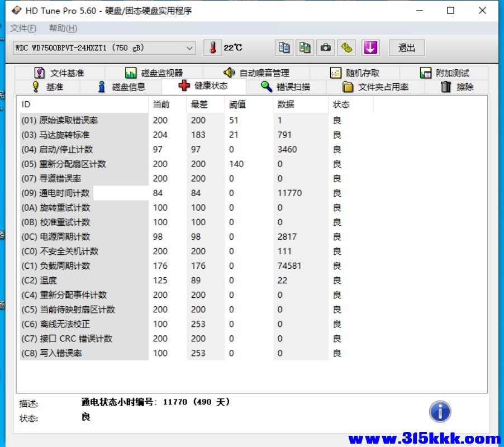Select the 温度 attribute row

[48, 280]
